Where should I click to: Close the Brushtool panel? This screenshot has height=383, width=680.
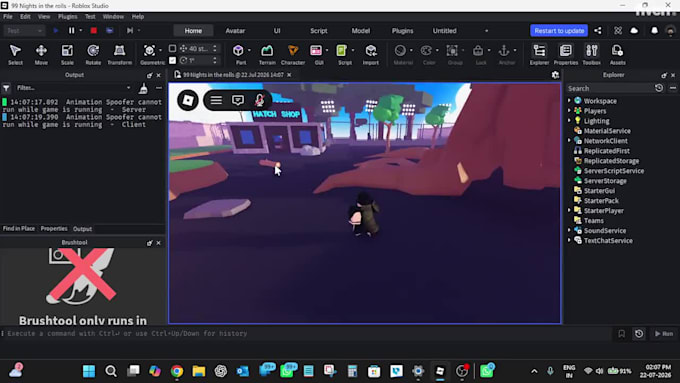pos(158,243)
